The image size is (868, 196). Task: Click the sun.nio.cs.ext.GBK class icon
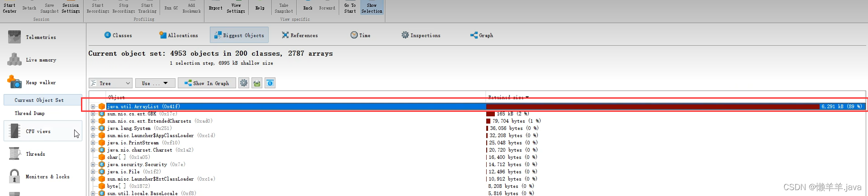point(102,114)
